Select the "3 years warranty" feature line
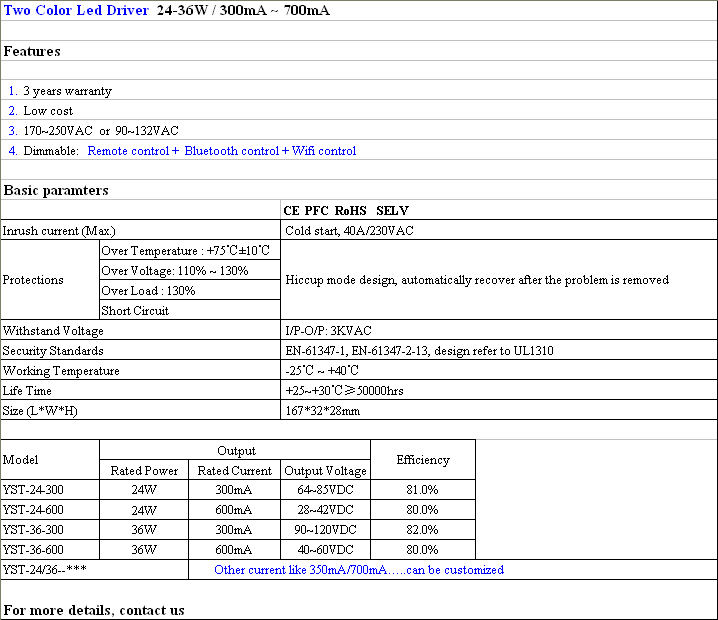The height and width of the screenshot is (620, 718). click(67, 91)
